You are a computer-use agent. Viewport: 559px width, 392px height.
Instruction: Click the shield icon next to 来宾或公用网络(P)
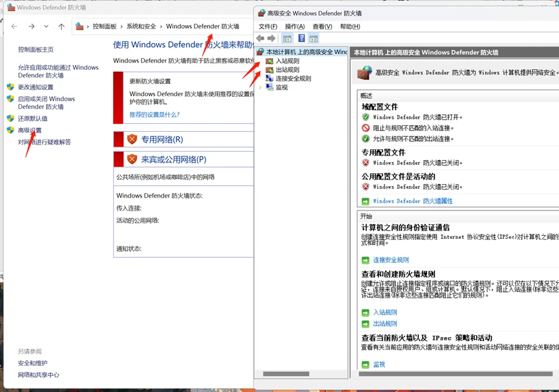click(132, 160)
